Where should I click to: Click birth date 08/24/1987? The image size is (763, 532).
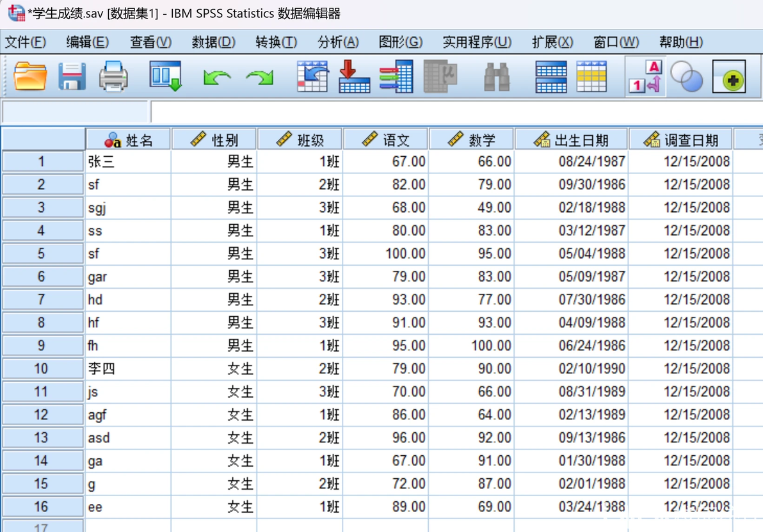click(571, 161)
